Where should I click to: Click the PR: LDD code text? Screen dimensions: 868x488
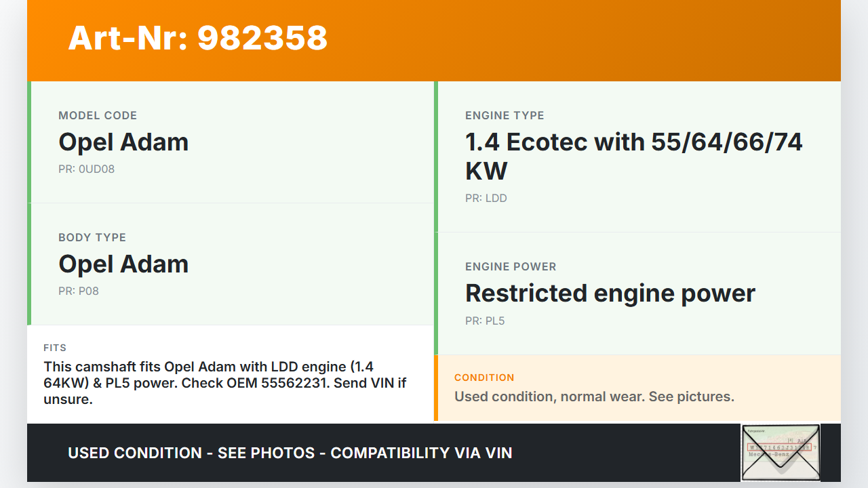(486, 199)
